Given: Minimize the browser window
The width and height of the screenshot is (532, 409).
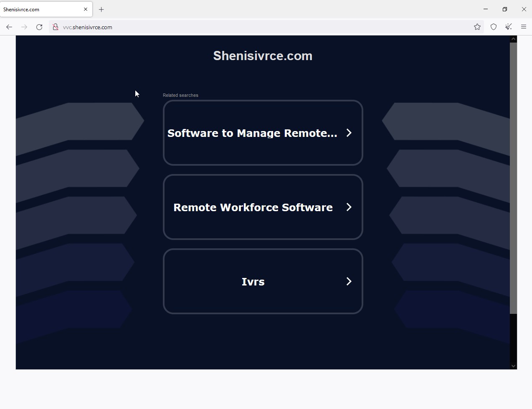Looking at the screenshot, I should [x=486, y=9].
